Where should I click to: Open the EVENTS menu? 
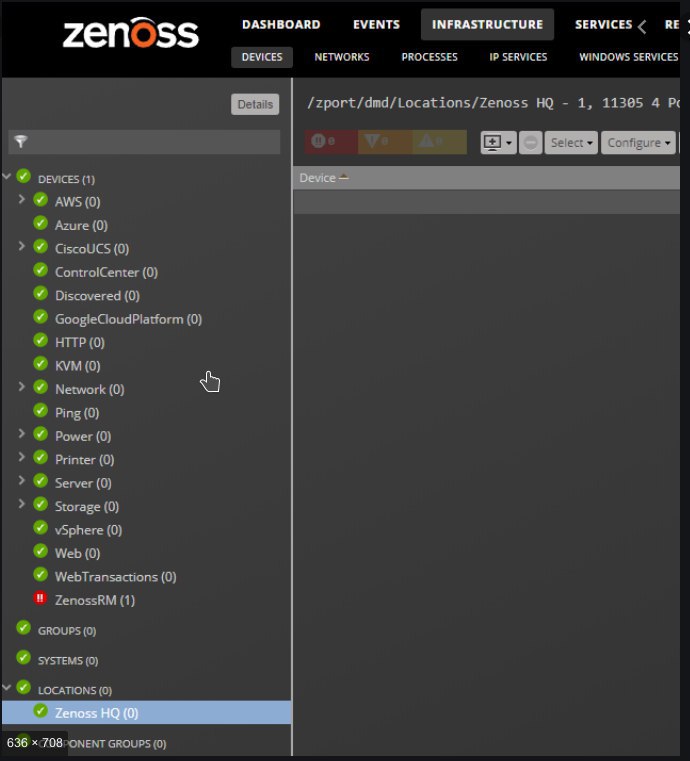377,25
